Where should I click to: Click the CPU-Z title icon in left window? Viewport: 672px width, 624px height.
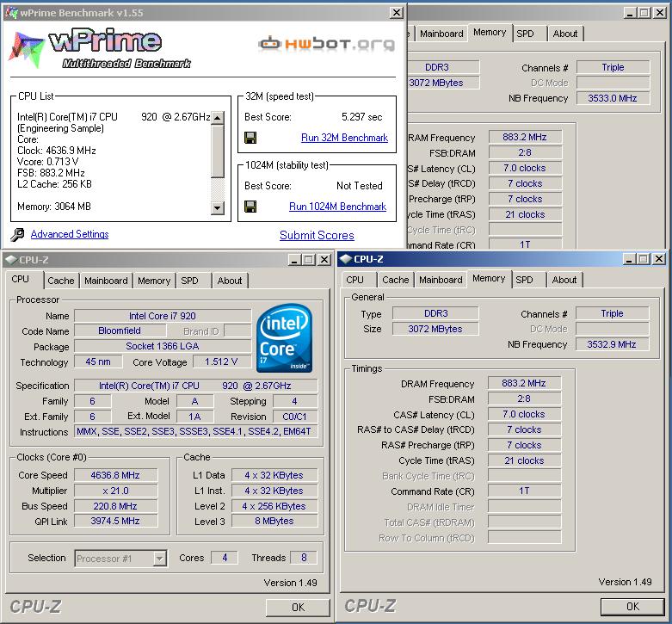pyautogui.click(x=10, y=260)
